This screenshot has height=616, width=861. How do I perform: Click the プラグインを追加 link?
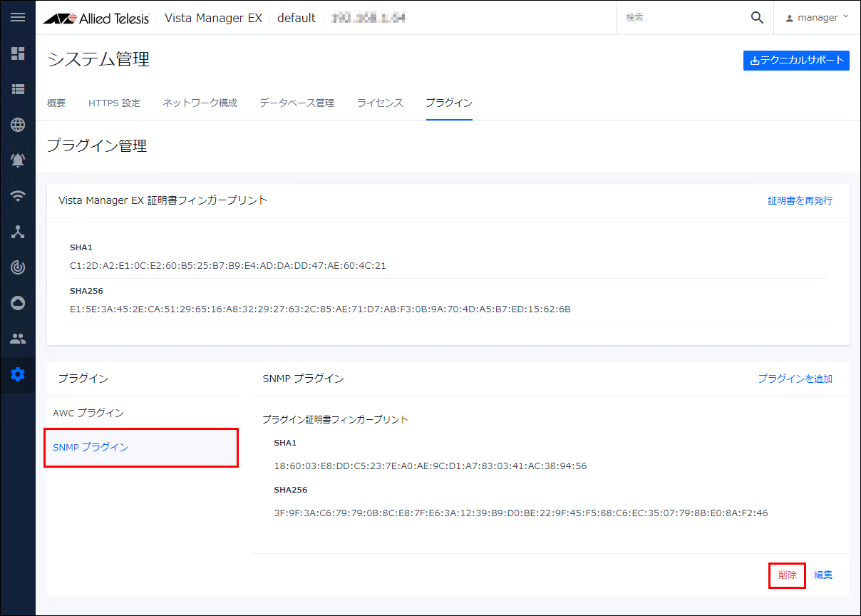[x=795, y=379]
